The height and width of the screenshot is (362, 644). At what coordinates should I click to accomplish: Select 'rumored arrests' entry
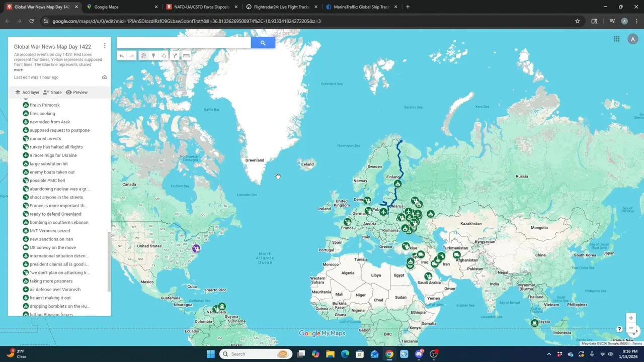45,139
